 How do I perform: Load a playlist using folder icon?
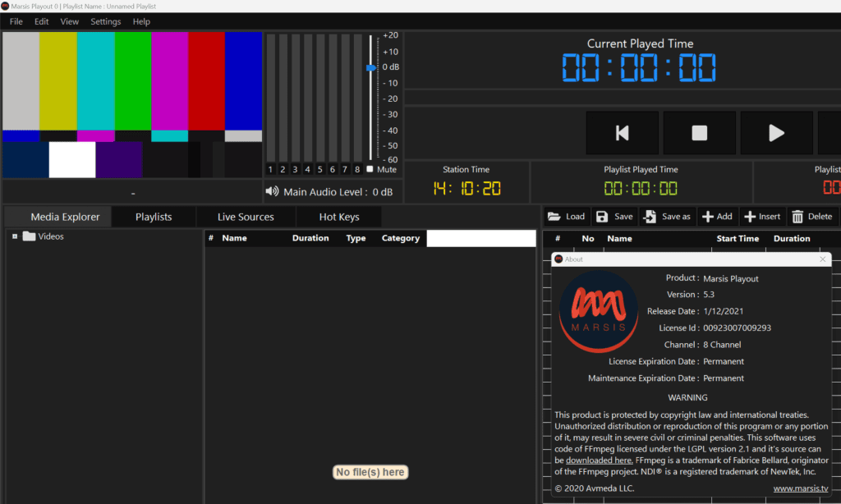[566, 217]
